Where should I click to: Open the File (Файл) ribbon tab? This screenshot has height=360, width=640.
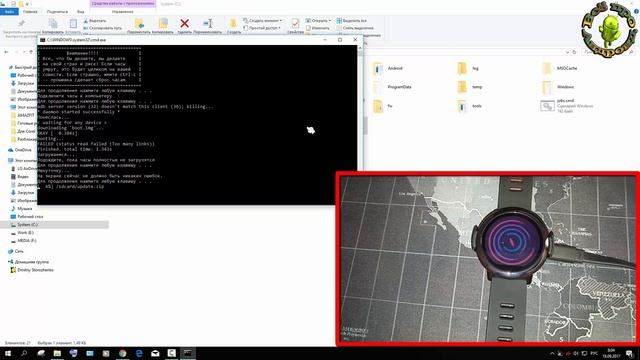(x=9, y=12)
